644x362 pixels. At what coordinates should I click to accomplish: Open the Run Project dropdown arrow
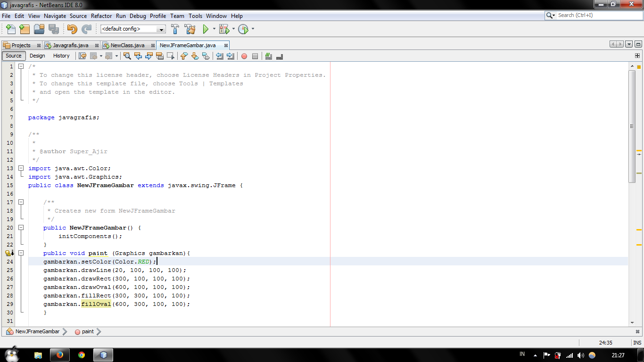click(214, 29)
